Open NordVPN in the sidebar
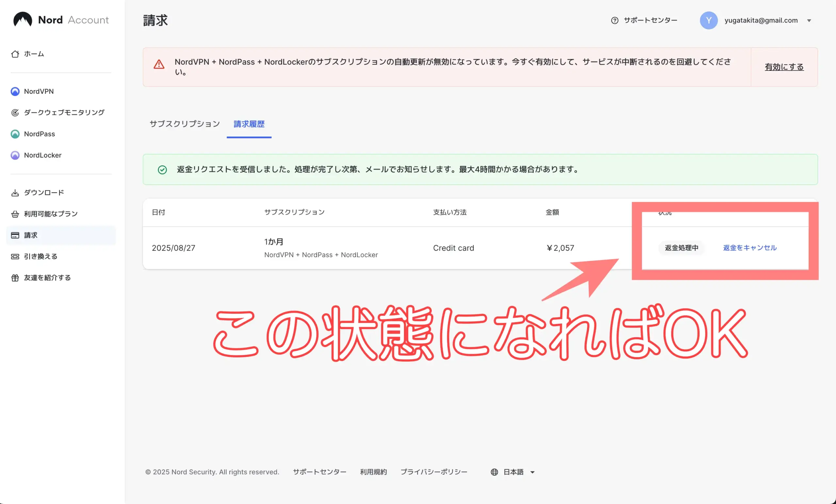This screenshot has height=504, width=836. (x=39, y=92)
